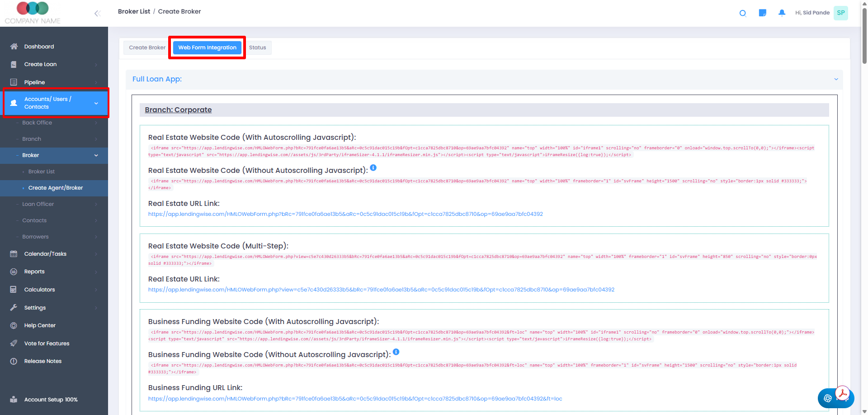
Task: Open search with the magnifier icon
Action: coord(742,13)
